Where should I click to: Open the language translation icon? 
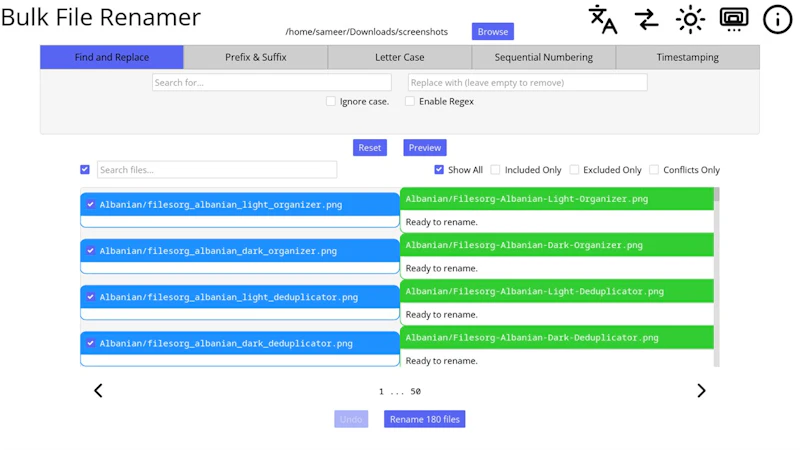(x=603, y=20)
